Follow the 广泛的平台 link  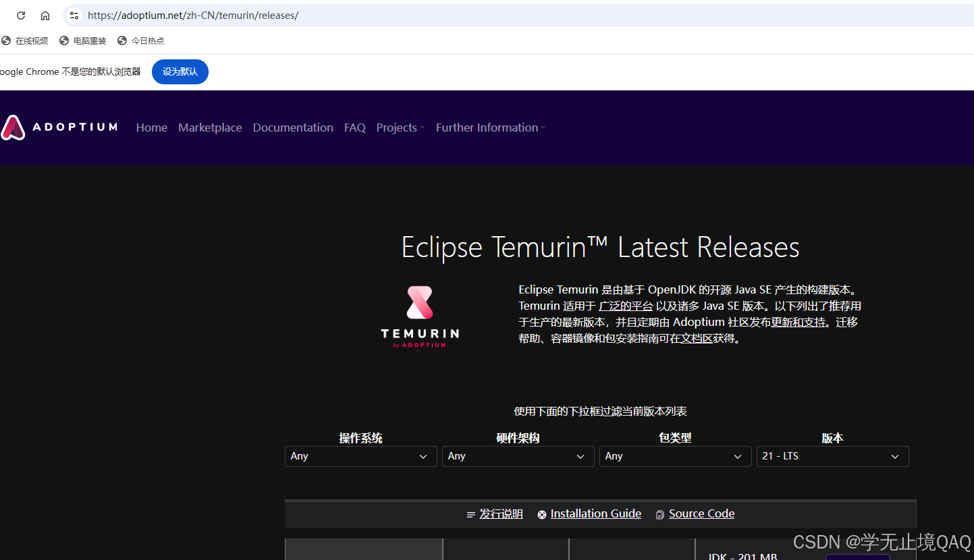pyautogui.click(x=626, y=306)
